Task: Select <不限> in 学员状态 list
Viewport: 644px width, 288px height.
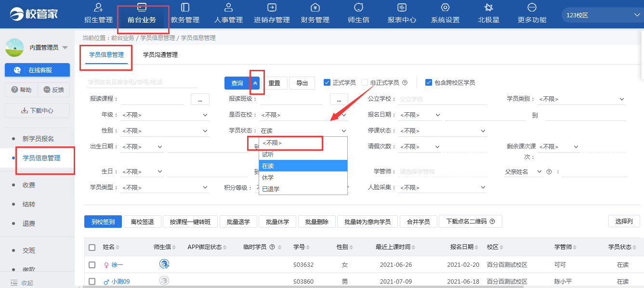Action: click(303, 143)
